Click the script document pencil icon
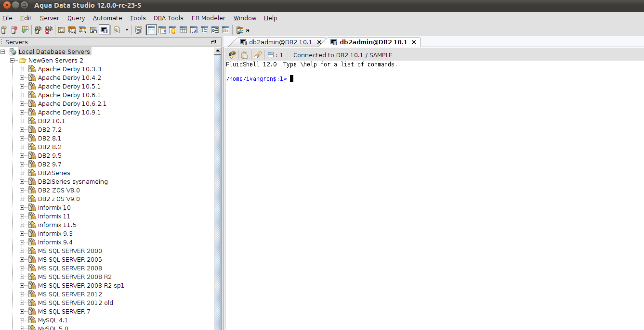 click(x=117, y=30)
